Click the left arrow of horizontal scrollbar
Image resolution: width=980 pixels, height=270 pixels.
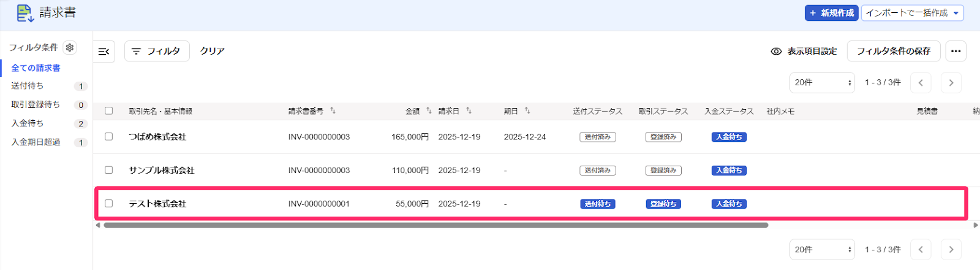pyautogui.click(x=98, y=225)
